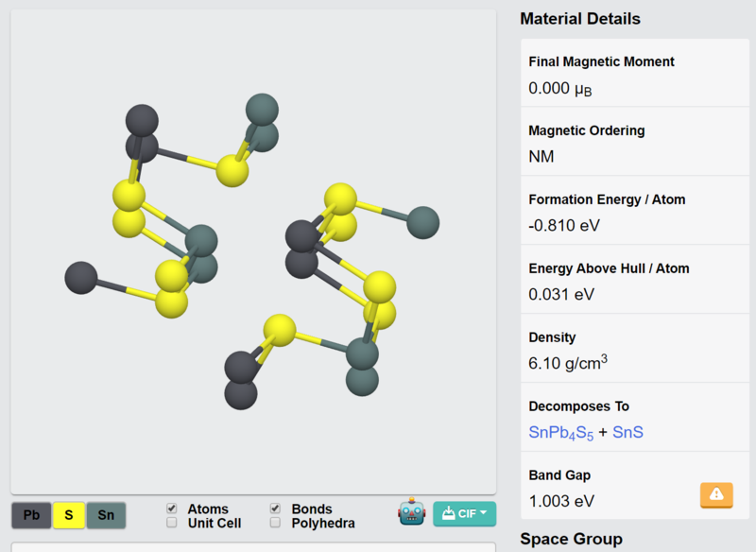
Task: Click the download icon on the CIF button
Action: [x=448, y=513]
